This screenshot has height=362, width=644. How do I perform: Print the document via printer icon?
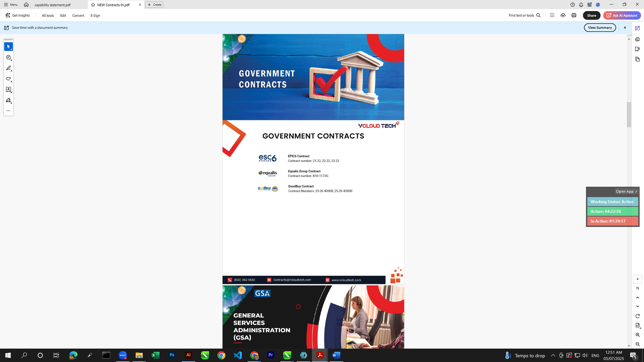click(574, 15)
